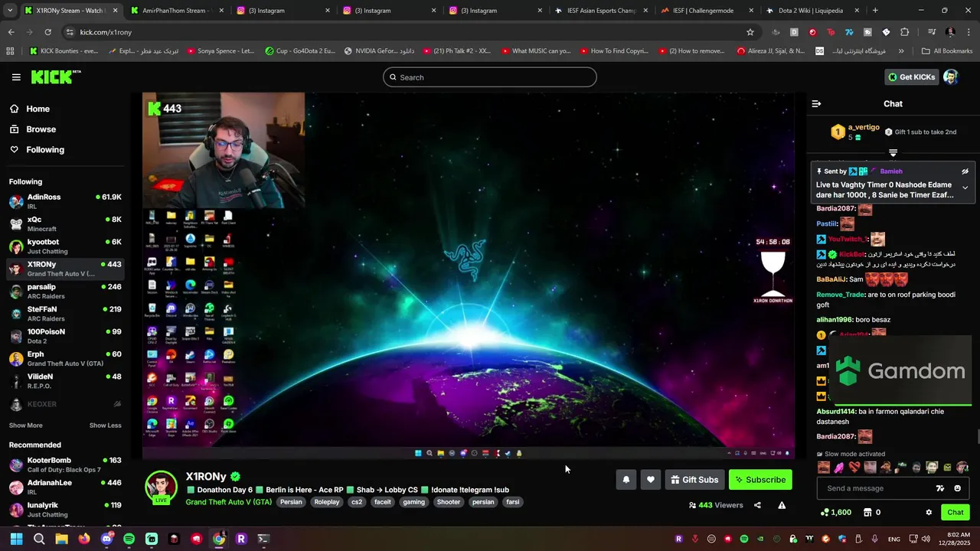Open File Explorer from the taskbar
Screen dimensions: 980x551
coord(61,539)
